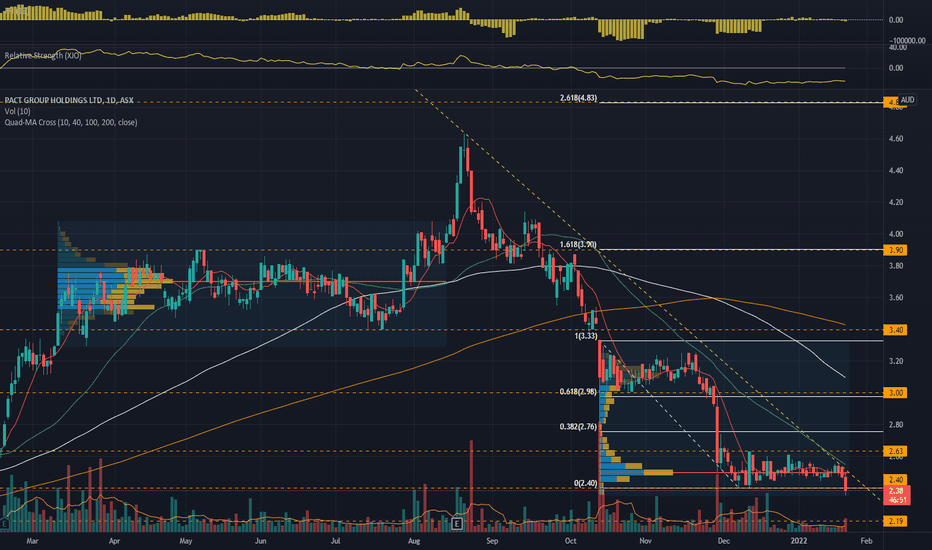This screenshot has width=932, height=550.
Task: Select the 1(3.33) Fibonacci level label
Action: click(586, 336)
